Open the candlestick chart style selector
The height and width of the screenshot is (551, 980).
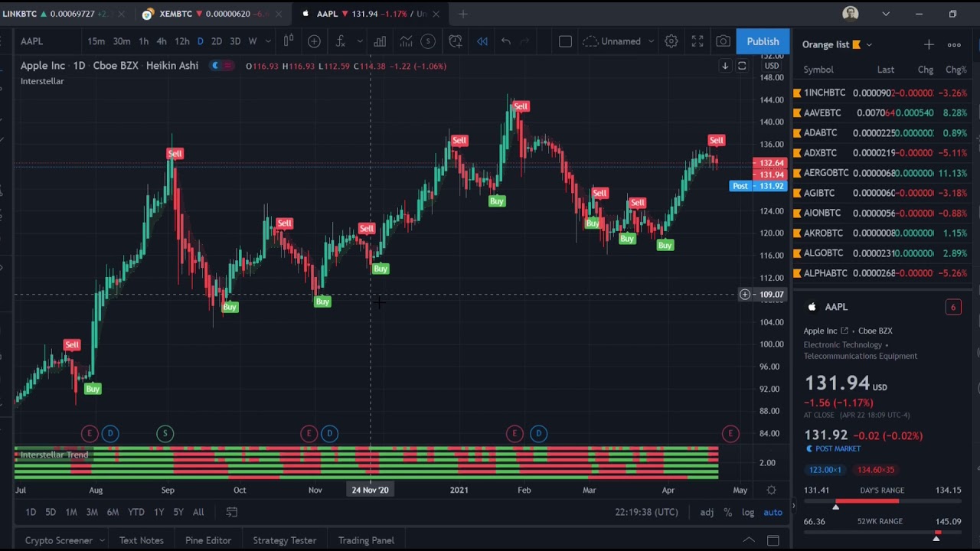(289, 41)
